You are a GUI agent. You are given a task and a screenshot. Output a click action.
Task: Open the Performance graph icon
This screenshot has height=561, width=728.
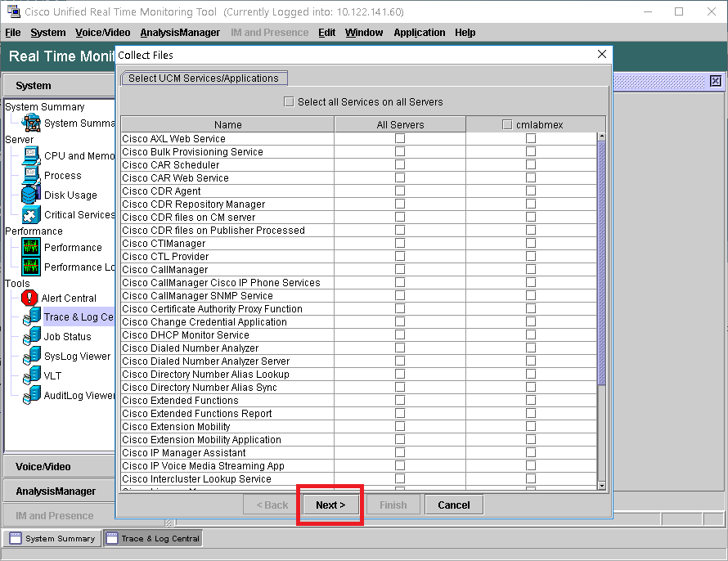pos(30,247)
